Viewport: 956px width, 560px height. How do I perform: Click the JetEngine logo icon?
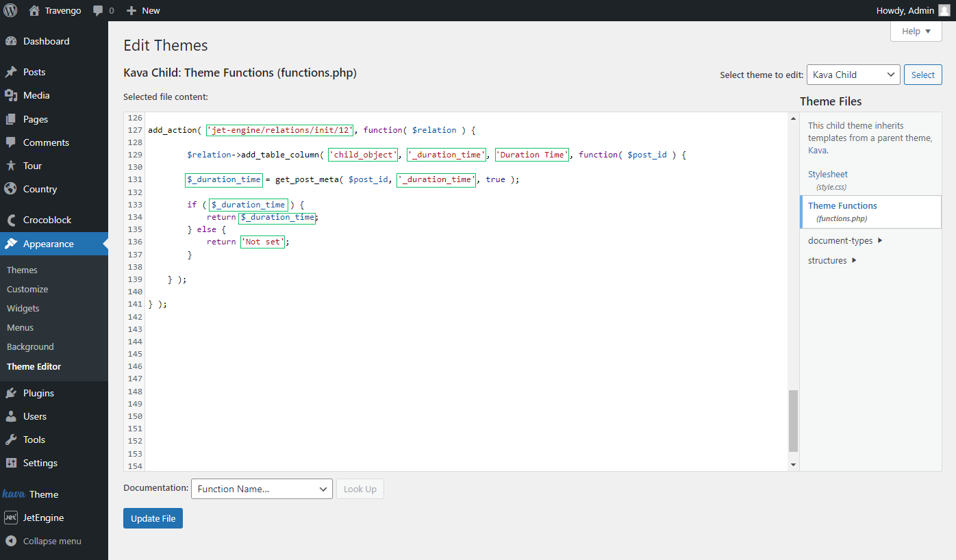(11, 518)
